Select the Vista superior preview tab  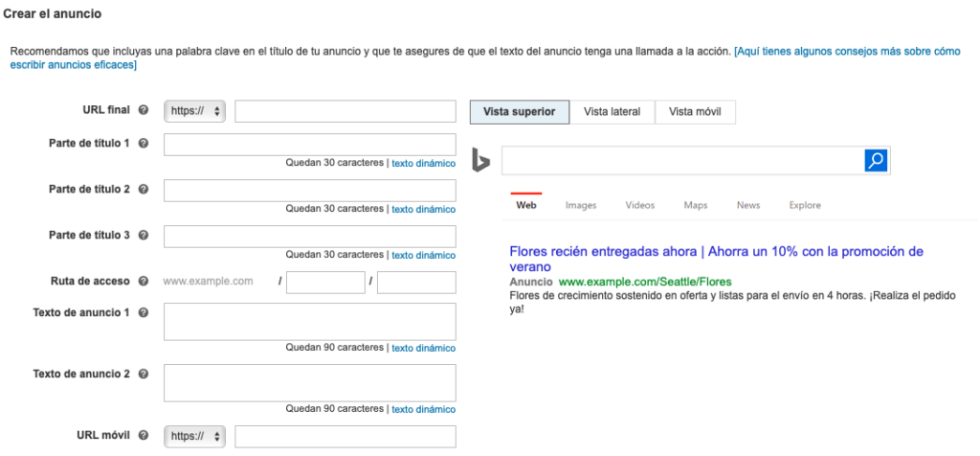[519, 112]
